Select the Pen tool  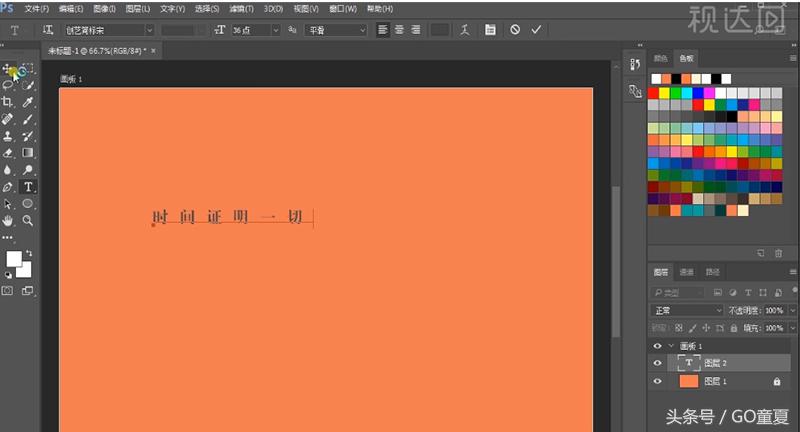pos(8,187)
